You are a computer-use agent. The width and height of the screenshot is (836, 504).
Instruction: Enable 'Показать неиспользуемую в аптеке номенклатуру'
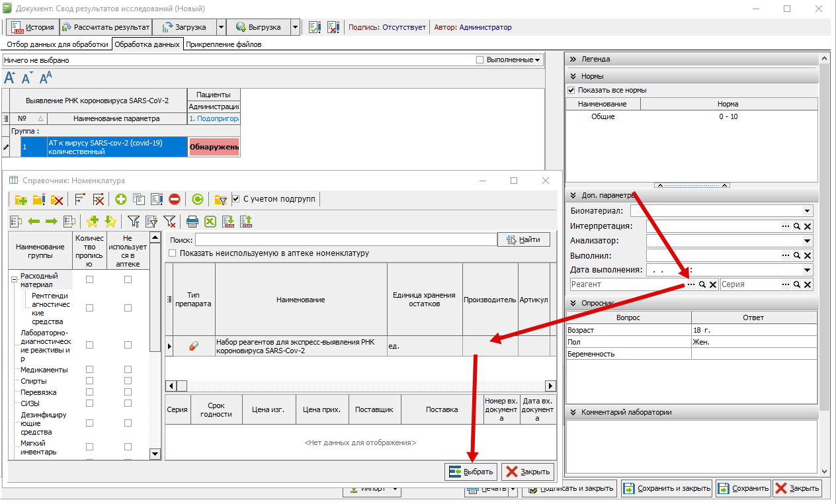(x=173, y=253)
